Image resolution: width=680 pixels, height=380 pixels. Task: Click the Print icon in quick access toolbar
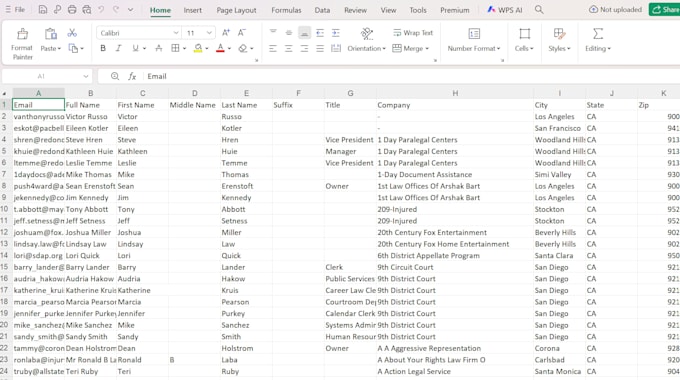(x=72, y=10)
